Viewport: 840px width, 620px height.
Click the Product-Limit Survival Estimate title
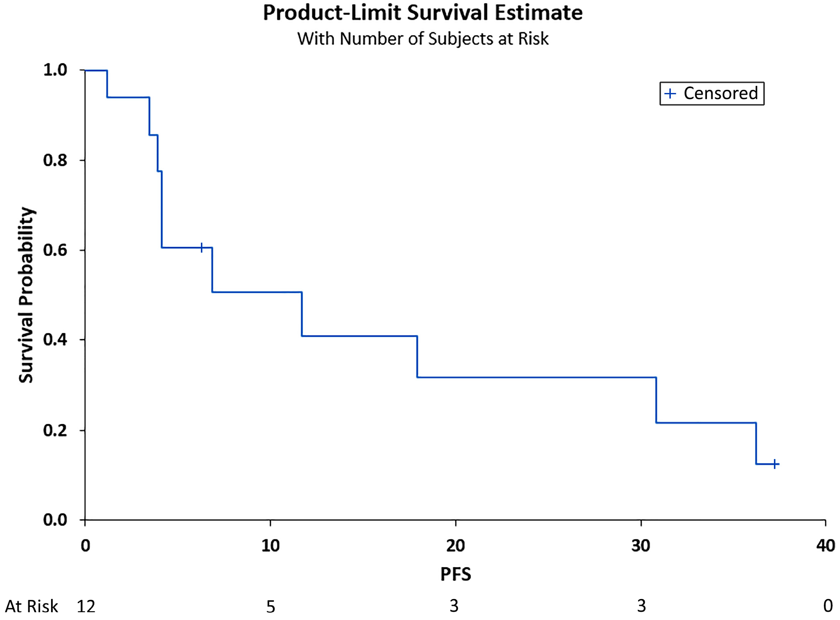point(423,13)
